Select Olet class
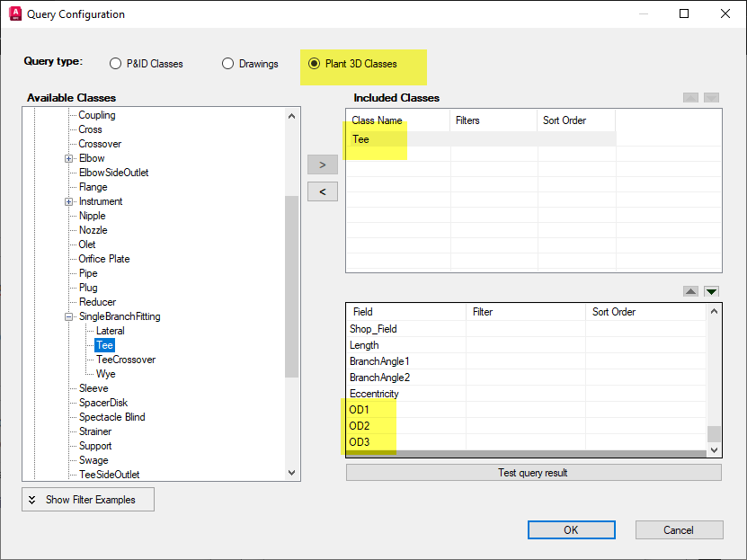The height and width of the screenshot is (560, 747). pos(87,244)
